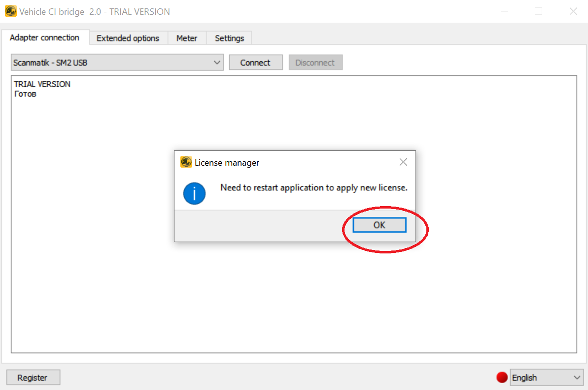Click the License manager title bar icon
This screenshot has height=390, width=588.
click(186, 162)
